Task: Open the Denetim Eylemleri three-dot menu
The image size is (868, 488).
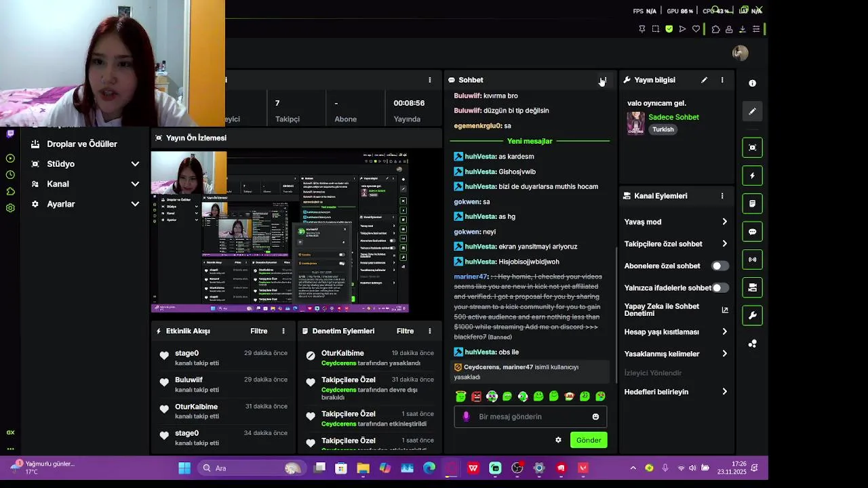Action: click(429, 331)
